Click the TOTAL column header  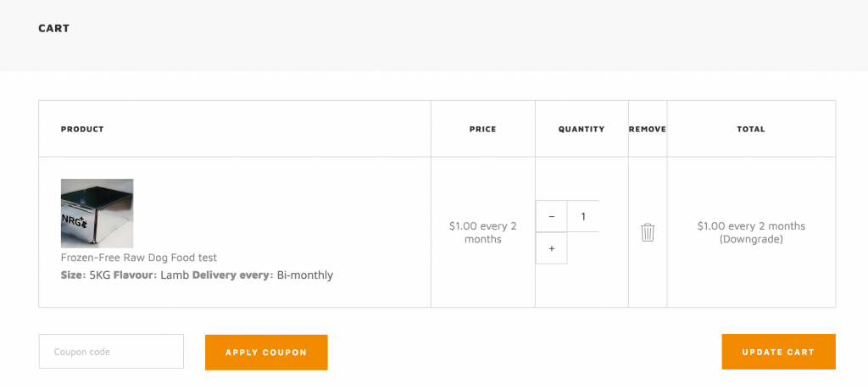751,130
